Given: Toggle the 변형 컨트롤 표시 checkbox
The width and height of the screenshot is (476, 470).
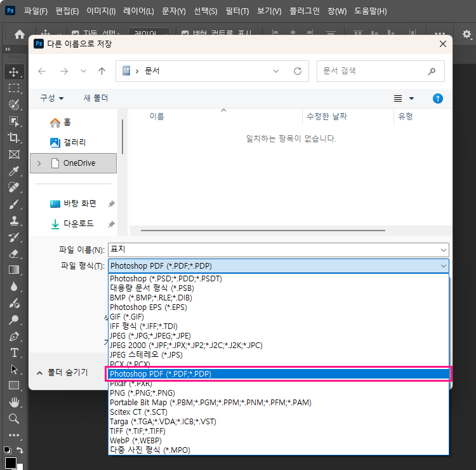Looking at the screenshot, I should (185, 34).
